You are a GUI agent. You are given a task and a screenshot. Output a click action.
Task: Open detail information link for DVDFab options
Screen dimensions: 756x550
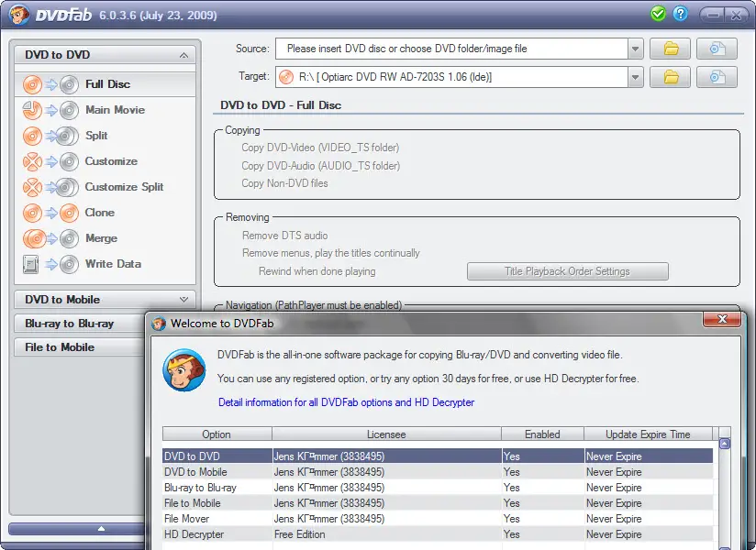(346, 402)
